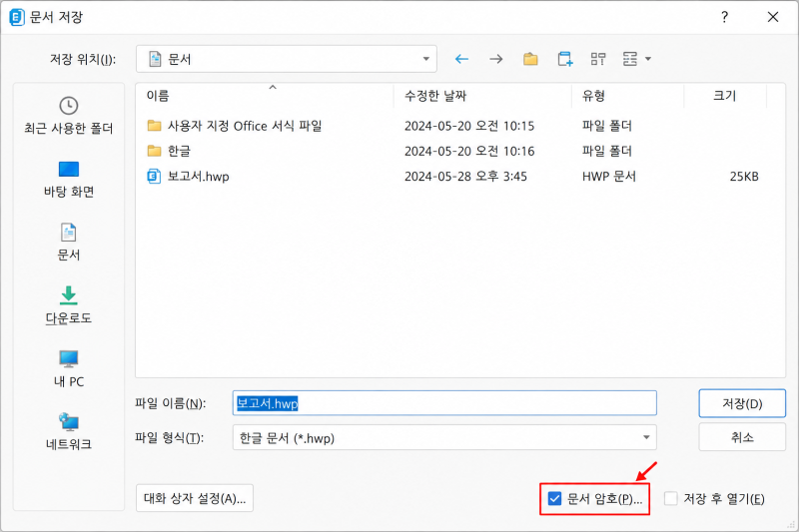Select 네트워크 in the sidebar
This screenshot has height=532, width=799.
(x=68, y=433)
